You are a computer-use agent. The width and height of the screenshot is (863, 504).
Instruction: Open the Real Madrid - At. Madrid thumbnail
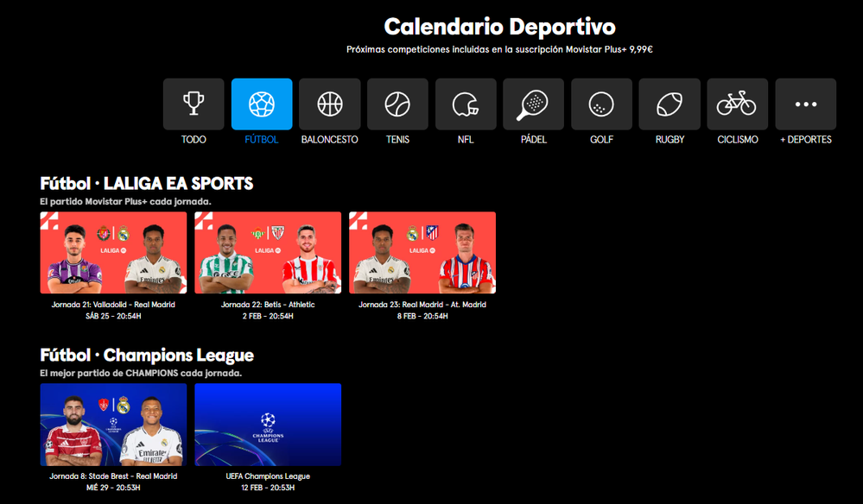(x=422, y=253)
